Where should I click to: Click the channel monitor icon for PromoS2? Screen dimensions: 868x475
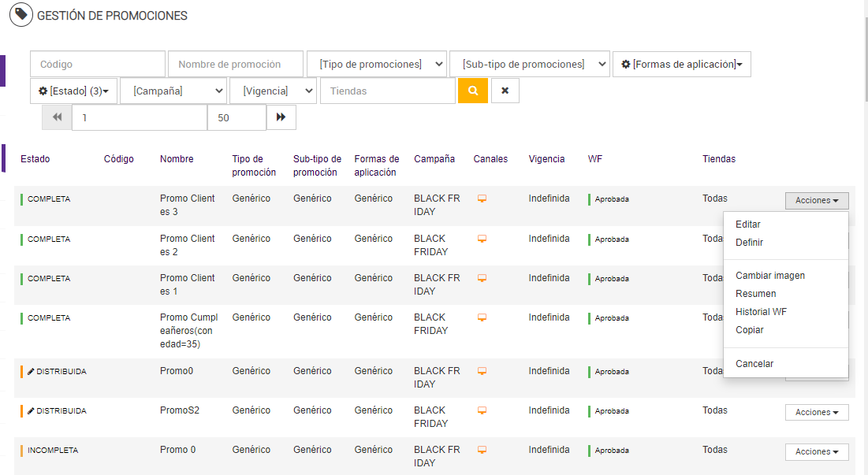[x=482, y=410]
